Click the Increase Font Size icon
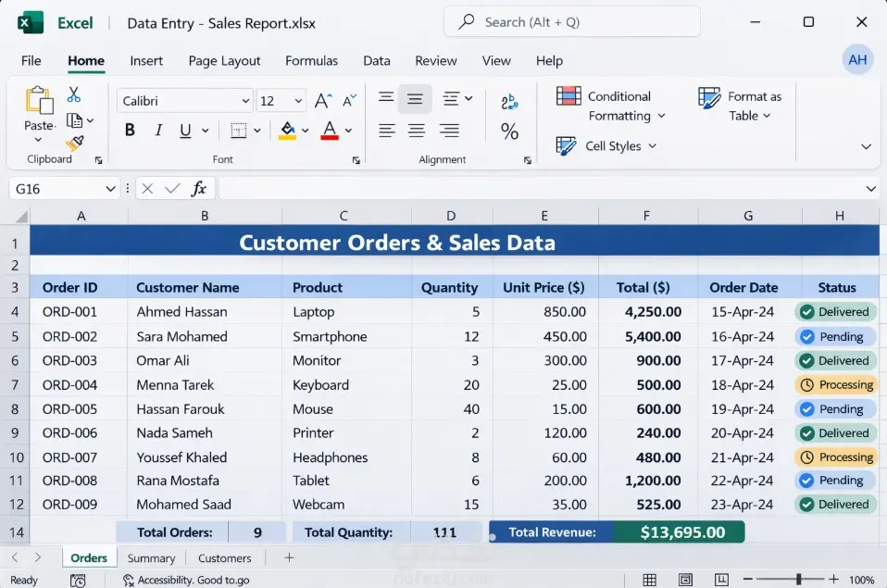 (x=322, y=101)
